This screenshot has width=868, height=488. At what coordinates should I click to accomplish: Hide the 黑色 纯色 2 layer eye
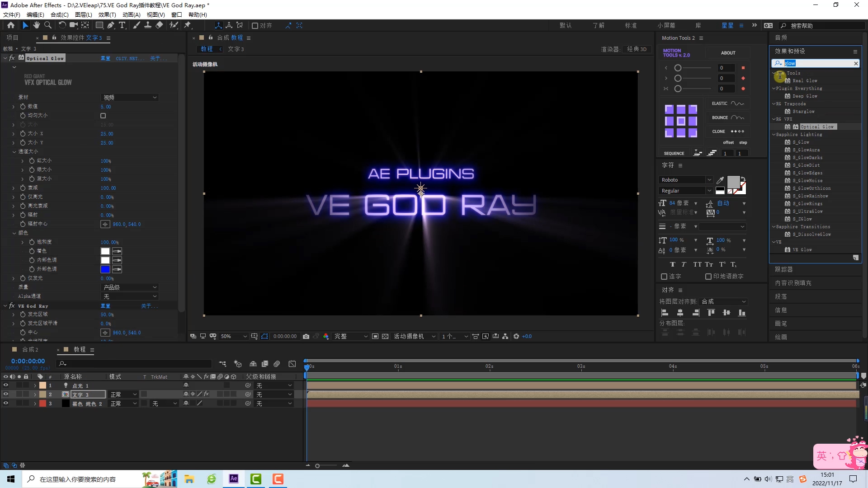6,404
